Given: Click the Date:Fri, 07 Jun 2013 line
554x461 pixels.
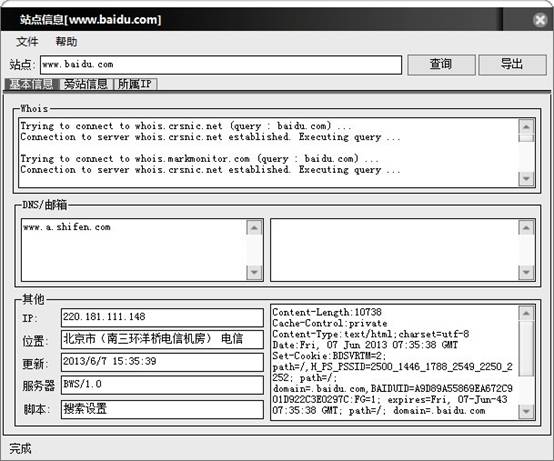Looking at the screenshot, I should (365, 345).
